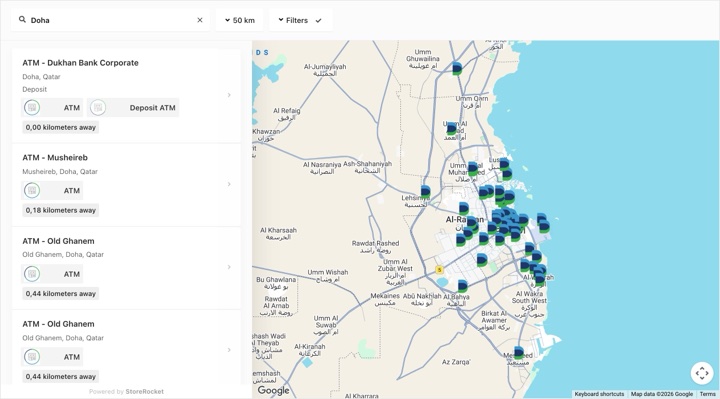Click the 0,00 kilometers away label
Screen dimensions: 720x399
pyautogui.click(x=61, y=128)
